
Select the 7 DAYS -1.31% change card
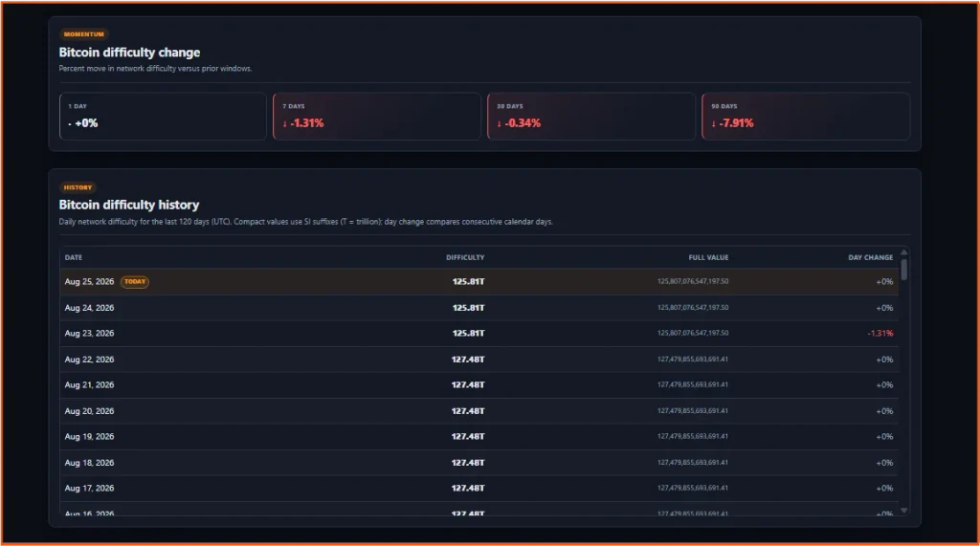[x=377, y=117]
